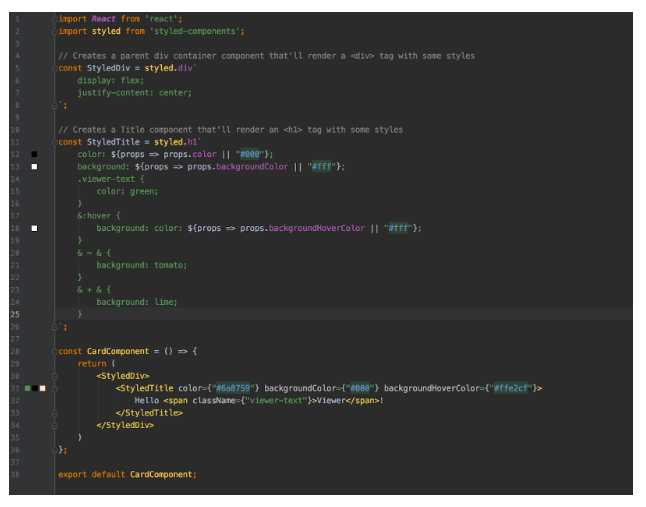
Task: Click 'styled.h1' on line 11
Action: pyautogui.click(x=176, y=142)
